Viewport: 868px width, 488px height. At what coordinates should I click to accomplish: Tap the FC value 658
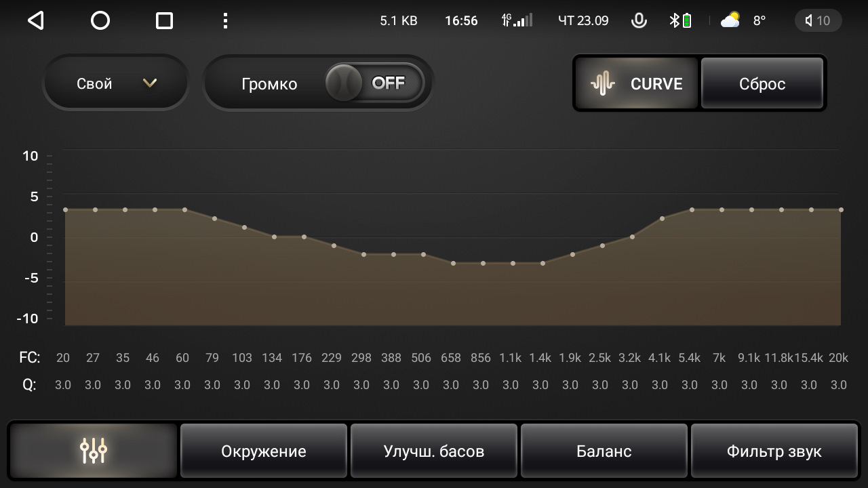[451, 358]
